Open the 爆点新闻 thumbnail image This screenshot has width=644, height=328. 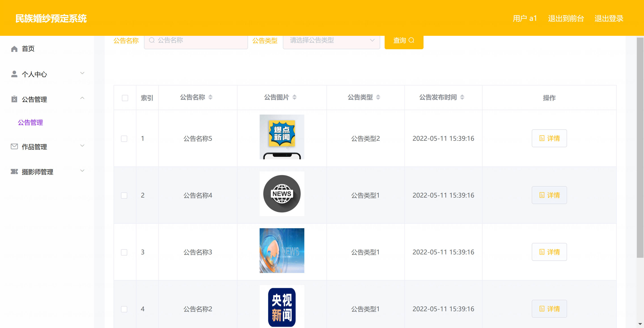282,137
